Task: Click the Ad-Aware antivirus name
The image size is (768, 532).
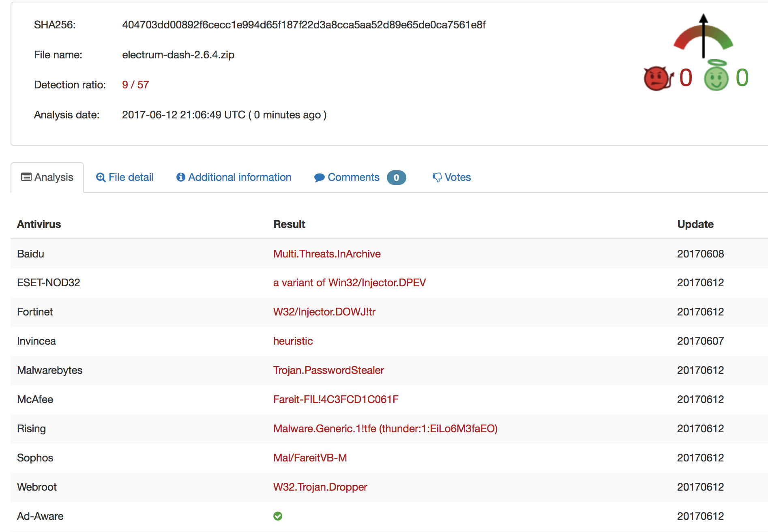Action: coord(40,516)
